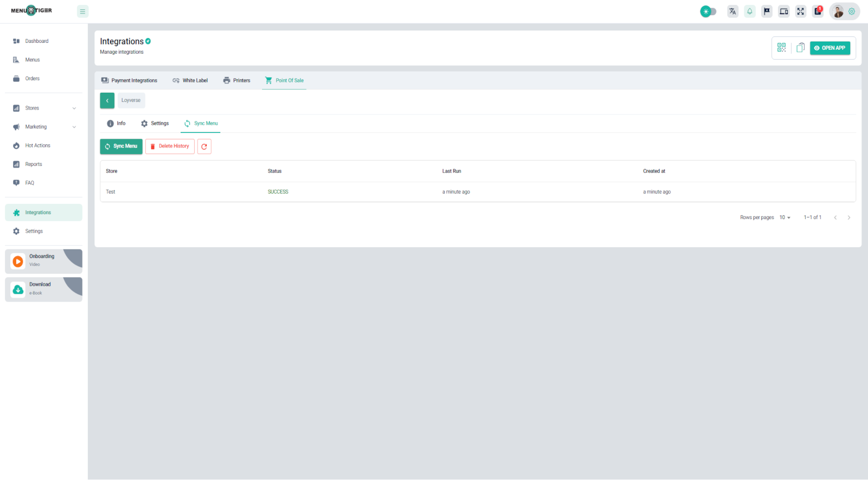Open Hot Actions in the sidebar

pos(37,146)
